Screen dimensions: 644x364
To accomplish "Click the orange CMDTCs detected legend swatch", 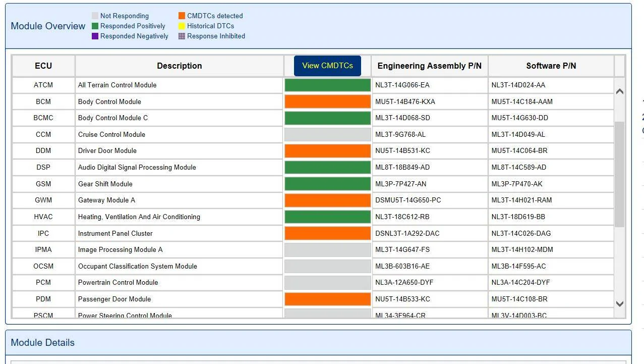I will pyautogui.click(x=182, y=16).
